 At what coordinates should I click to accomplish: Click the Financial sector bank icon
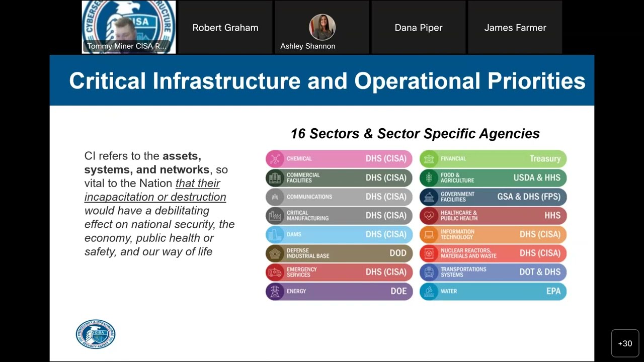tap(429, 159)
